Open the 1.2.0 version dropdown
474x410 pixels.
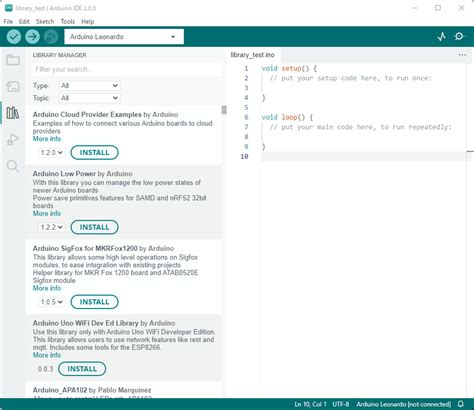[51, 153]
